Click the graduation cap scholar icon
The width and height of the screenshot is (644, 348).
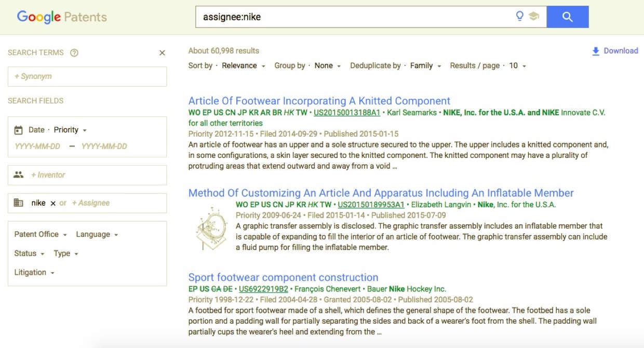534,17
